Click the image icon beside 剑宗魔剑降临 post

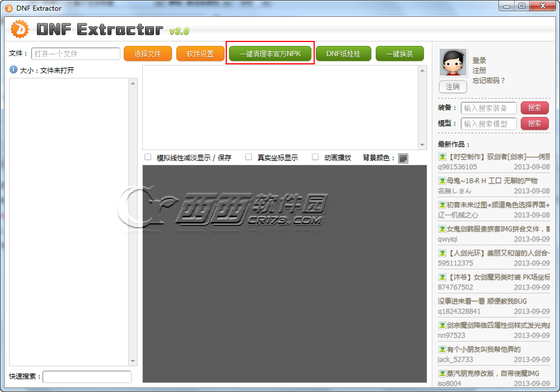(442, 325)
